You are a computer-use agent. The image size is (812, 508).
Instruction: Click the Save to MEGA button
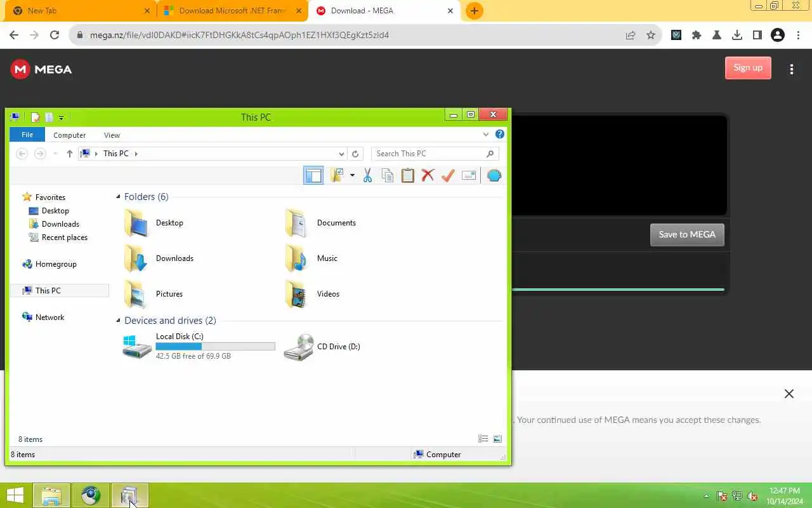coord(687,234)
